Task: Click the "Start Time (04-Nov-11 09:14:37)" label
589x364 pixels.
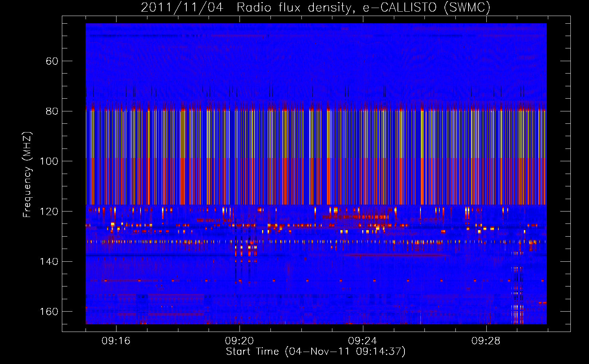Action: point(316,352)
